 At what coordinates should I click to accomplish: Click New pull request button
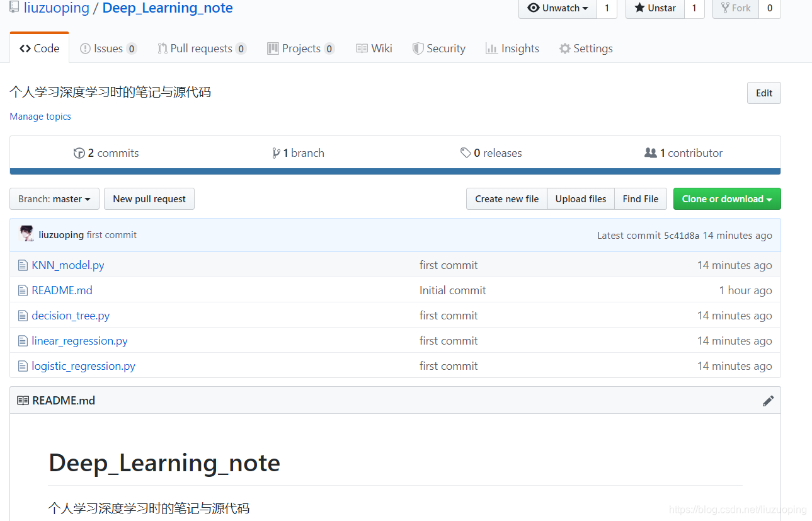point(149,199)
